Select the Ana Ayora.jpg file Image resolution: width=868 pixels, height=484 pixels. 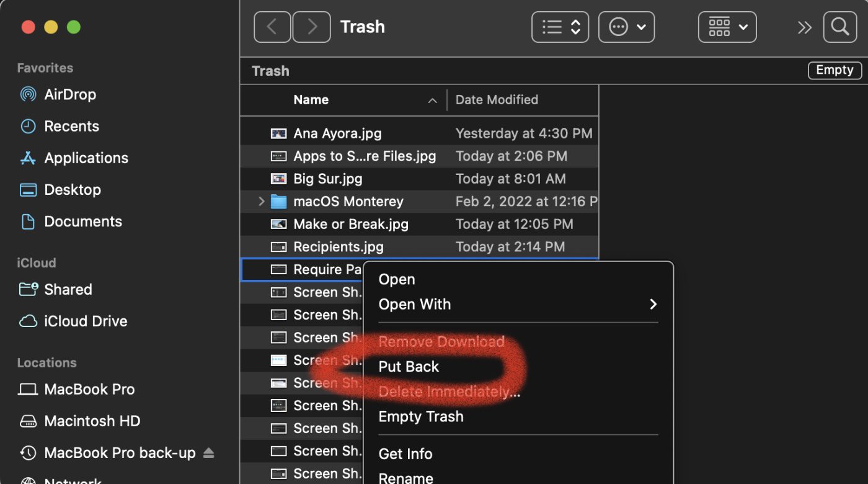point(337,133)
